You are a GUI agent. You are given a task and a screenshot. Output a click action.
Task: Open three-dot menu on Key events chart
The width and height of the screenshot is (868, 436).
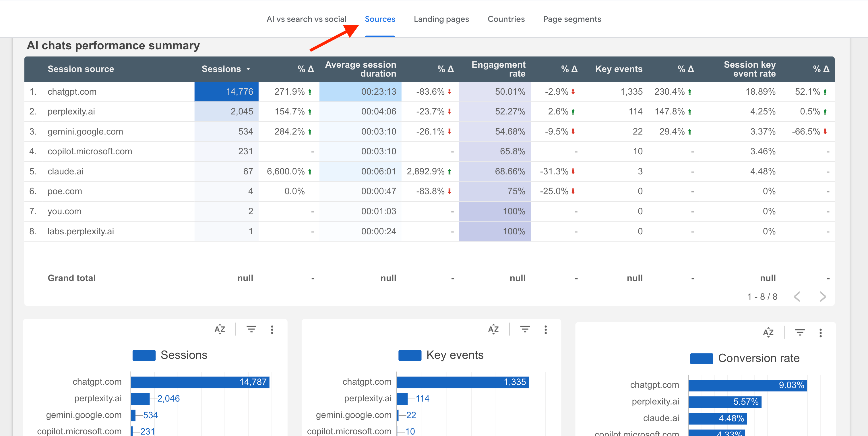coord(546,330)
